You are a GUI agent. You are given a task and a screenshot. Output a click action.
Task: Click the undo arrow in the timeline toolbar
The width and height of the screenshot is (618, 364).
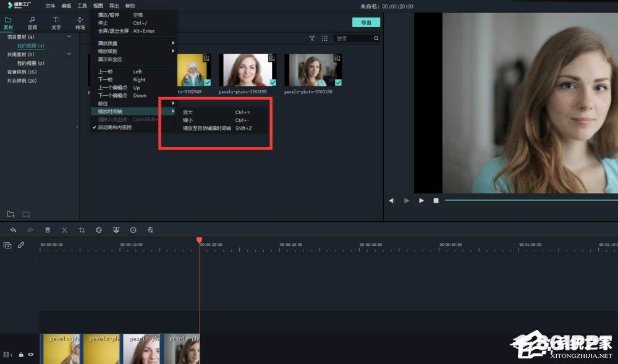[13, 230]
